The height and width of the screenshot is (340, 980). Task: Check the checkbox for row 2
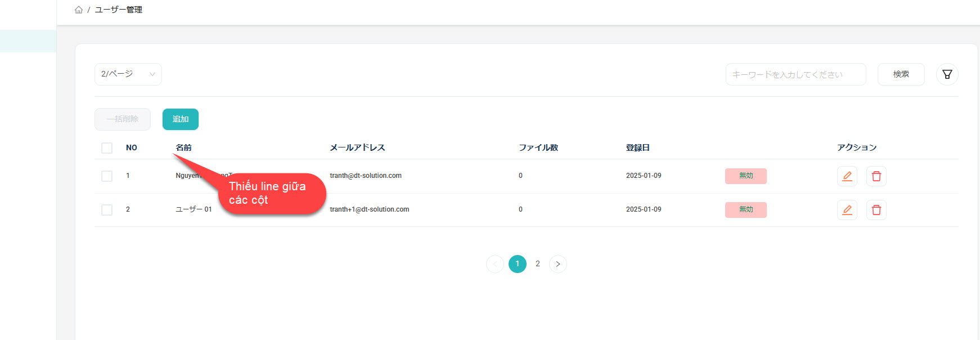(x=107, y=210)
